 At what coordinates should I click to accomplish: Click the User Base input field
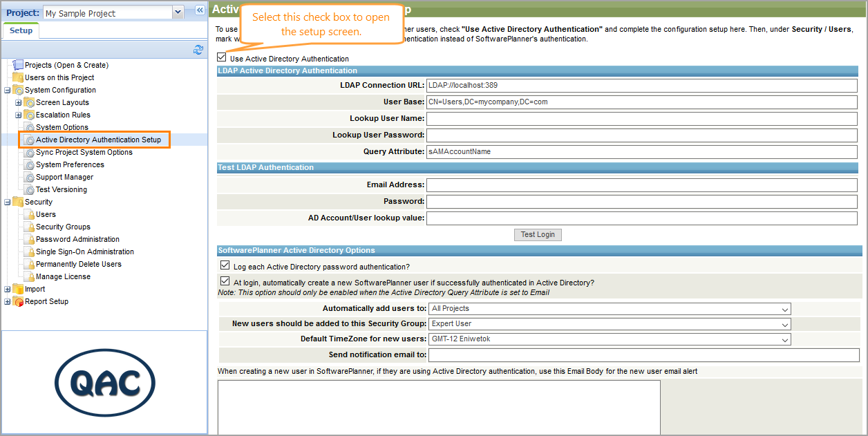641,102
